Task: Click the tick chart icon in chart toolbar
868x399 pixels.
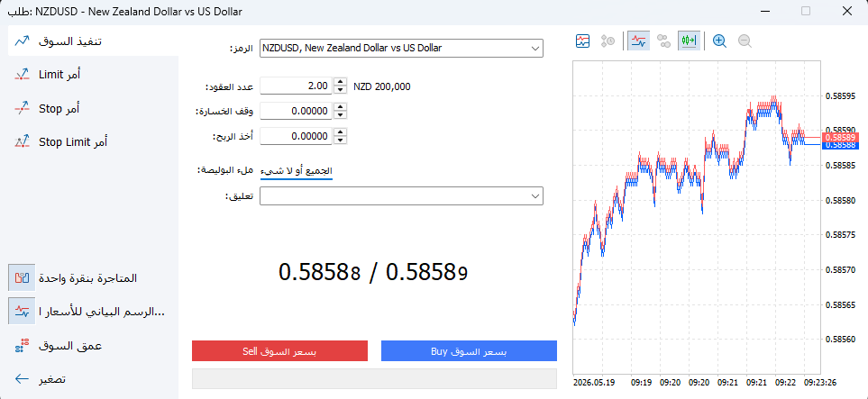Action: pos(583,41)
